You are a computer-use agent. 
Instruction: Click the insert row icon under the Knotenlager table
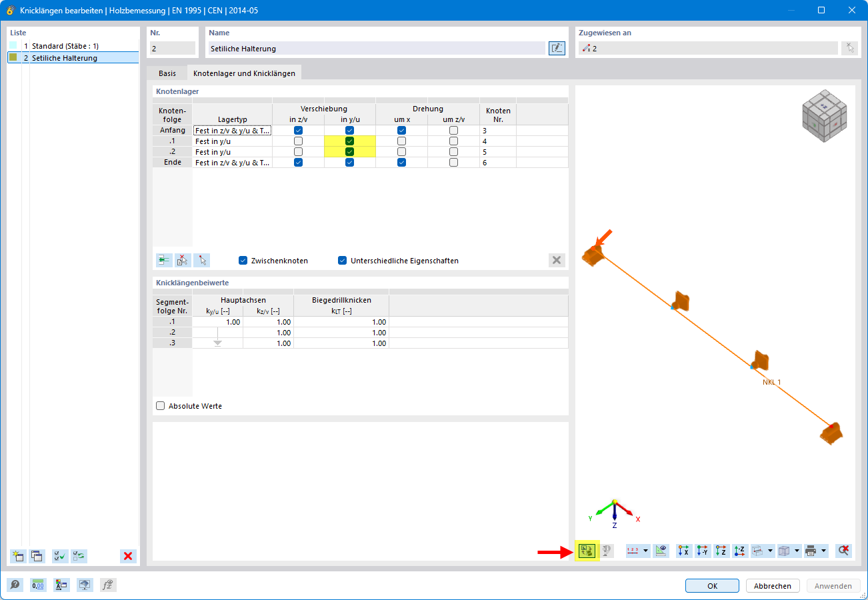[164, 261]
